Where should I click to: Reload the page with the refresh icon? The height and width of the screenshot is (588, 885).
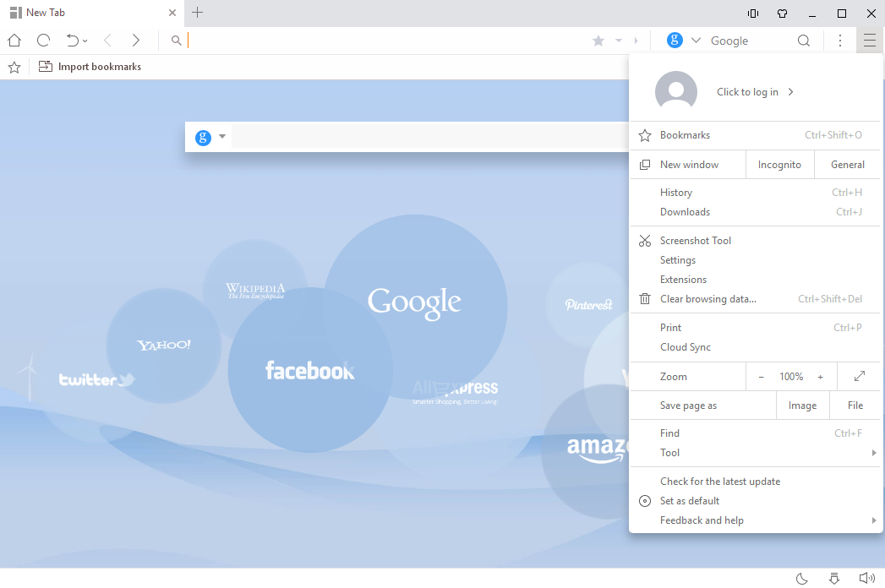[43, 40]
